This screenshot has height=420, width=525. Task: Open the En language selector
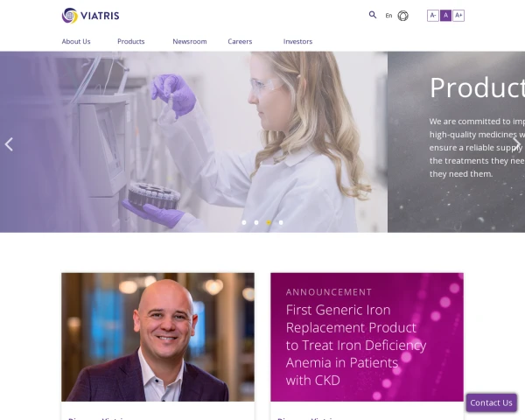pos(388,16)
